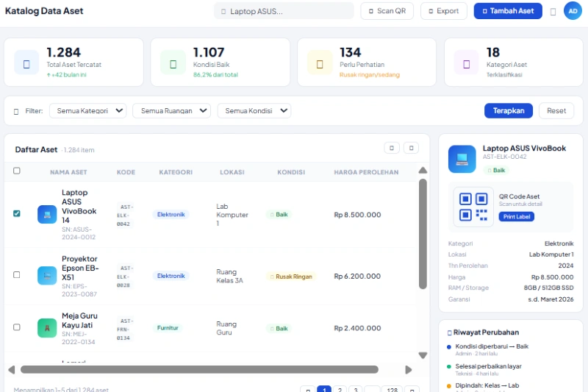Viewport: 588px width, 392px height.
Task: Add a new asset with Tambah Aset
Action: pyautogui.click(x=508, y=11)
